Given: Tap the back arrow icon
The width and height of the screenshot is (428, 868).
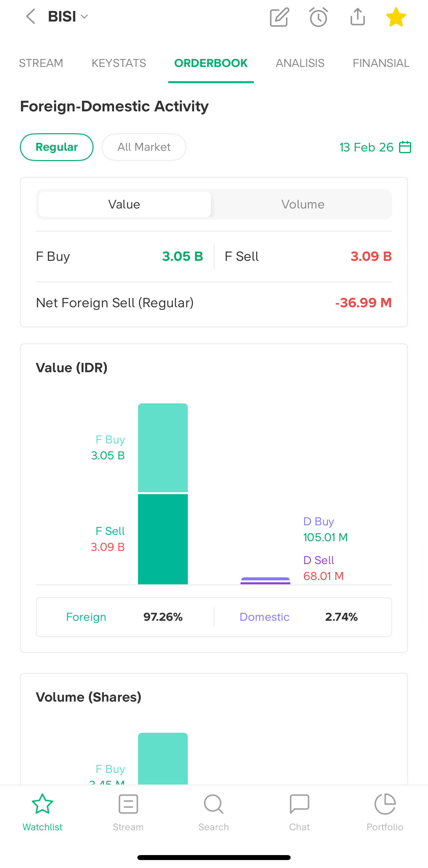Looking at the screenshot, I should [x=30, y=17].
